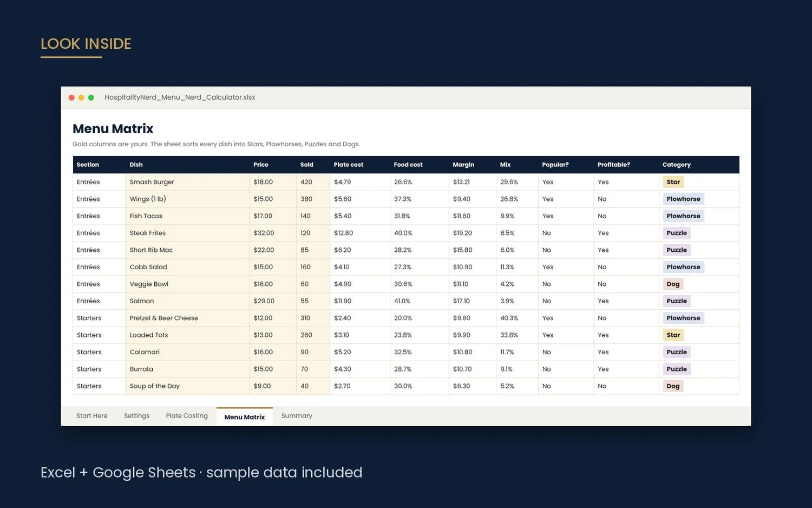
Task: Switch to the Settings sheet tab
Action: click(136, 416)
